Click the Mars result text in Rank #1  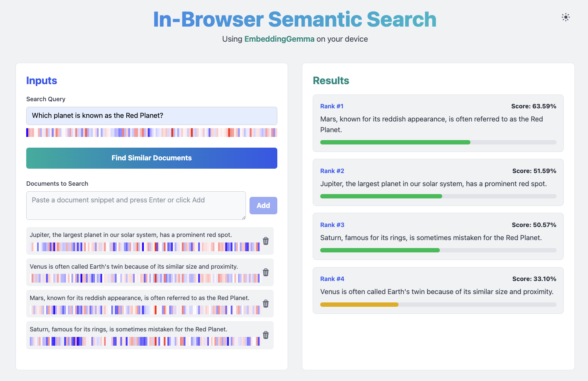[431, 124]
